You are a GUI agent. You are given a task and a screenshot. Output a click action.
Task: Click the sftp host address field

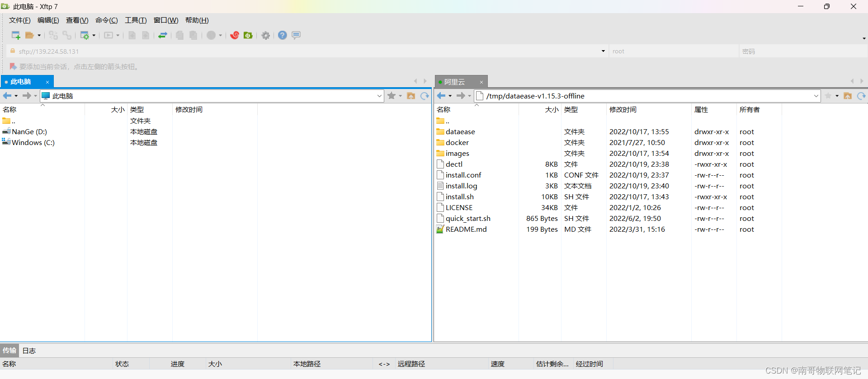click(x=307, y=51)
